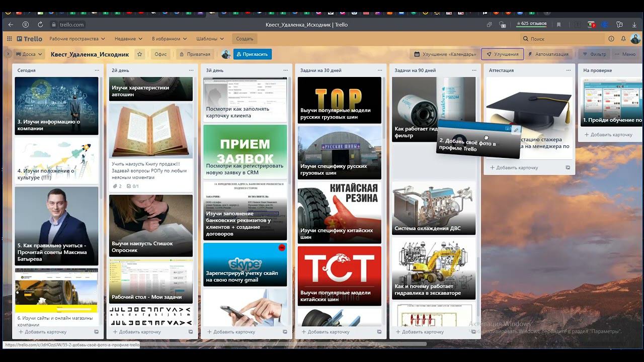Screen dimensions: 644x362
Task: Open card 3. Изучи информацию о компании
Action: 56,106
